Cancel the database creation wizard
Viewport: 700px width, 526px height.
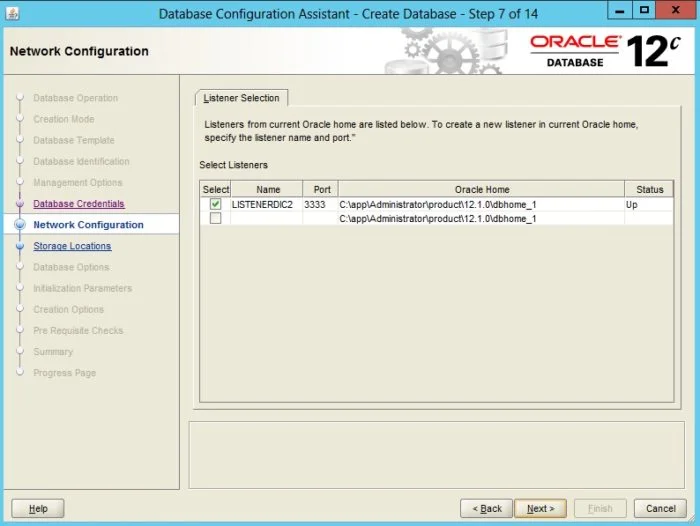point(660,508)
